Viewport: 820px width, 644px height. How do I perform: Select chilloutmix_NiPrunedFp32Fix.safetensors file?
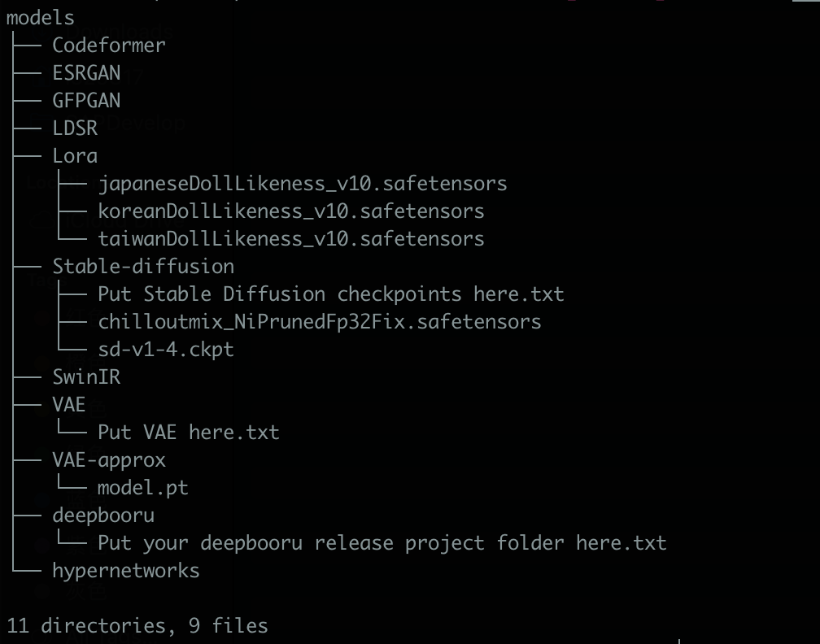tap(319, 321)
